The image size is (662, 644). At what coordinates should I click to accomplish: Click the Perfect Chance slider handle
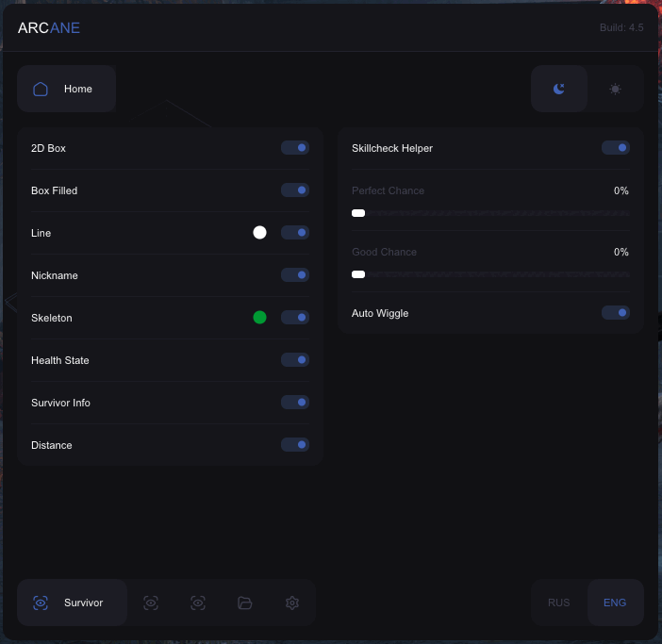(x=358, y=213)
